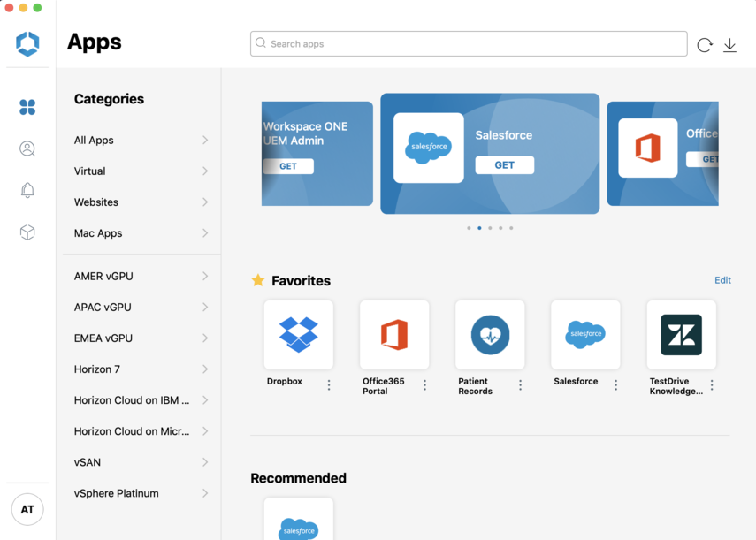Open the Apps grid icon in sidebar
The width and height of the screenshot is (756, 540).
click(x=27, y=107)
